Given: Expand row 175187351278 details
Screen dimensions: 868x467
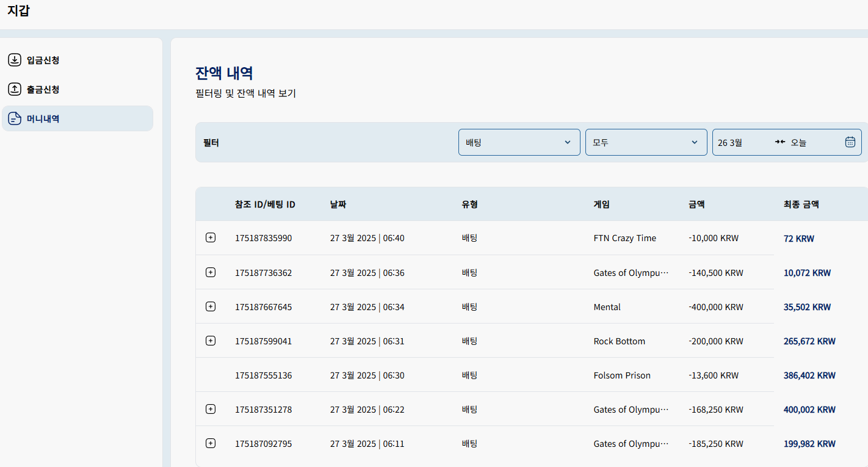Looking at the screenshot, I should pos(211,409).
